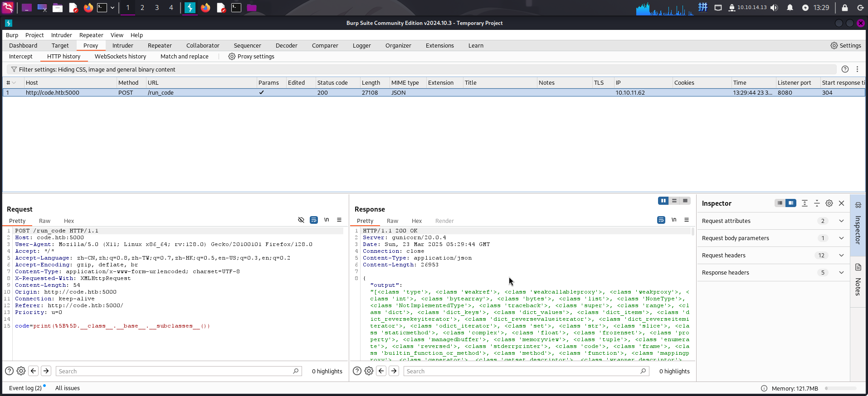The image size is (868, 396).
Task: Hide non-printable characters eye icon in Request
Action: point(301,220)
